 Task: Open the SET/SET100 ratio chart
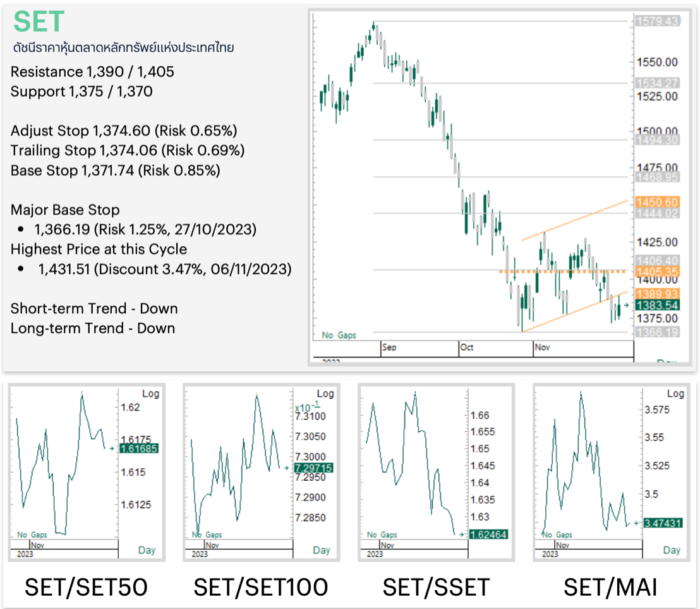tap(261, 472)
